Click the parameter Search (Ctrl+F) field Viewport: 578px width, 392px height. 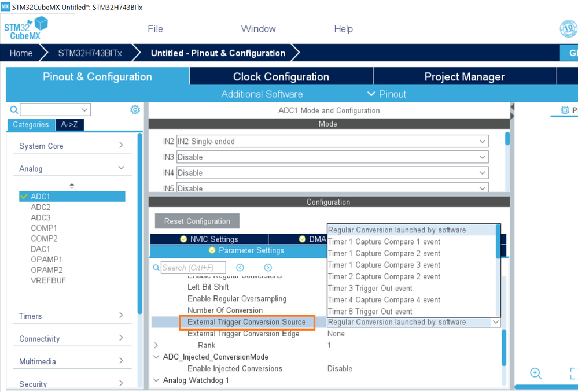193,268
